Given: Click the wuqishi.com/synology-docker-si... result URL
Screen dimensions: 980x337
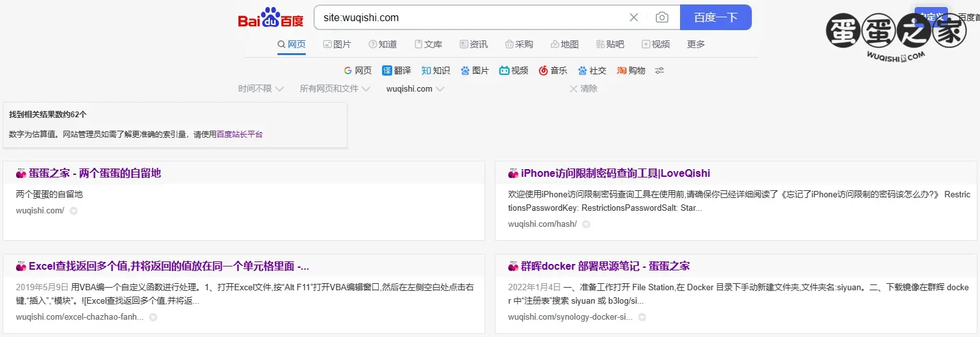Looking at the screenshot, I should pyautogui.click(x=570, y=317).
